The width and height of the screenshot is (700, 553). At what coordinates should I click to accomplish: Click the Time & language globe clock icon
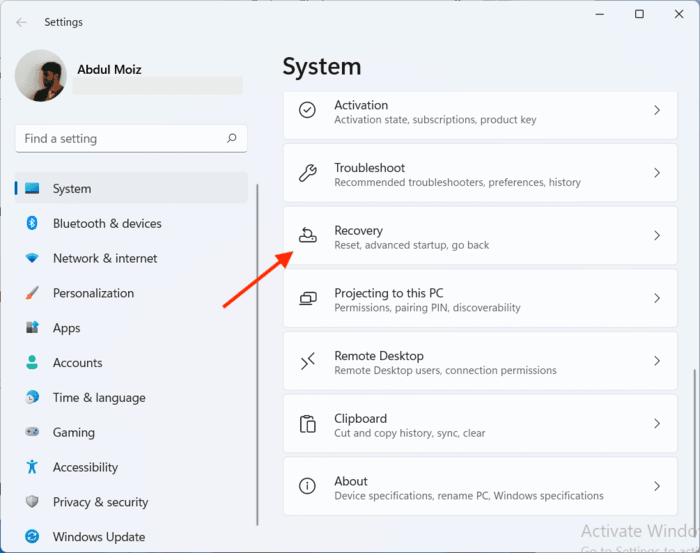(x=32, y=397)
